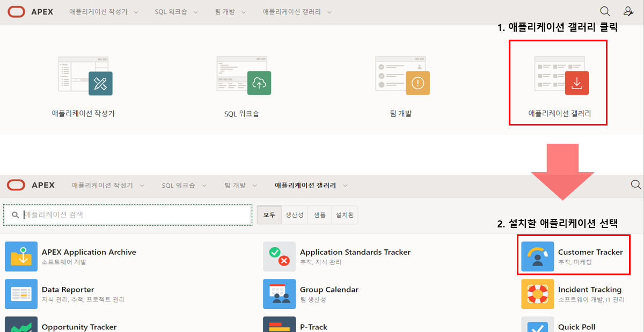Viewport: 644px width, 332px height.
Task: Select the 샘플 filter
Action: (319, 215)
